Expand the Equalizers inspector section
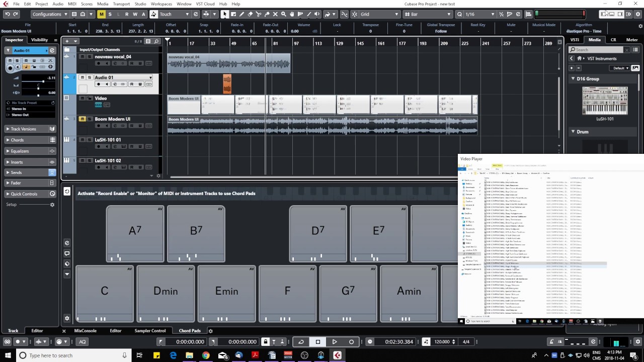The image size is (644, 362). pyautogui.click(x=30, y=151)
